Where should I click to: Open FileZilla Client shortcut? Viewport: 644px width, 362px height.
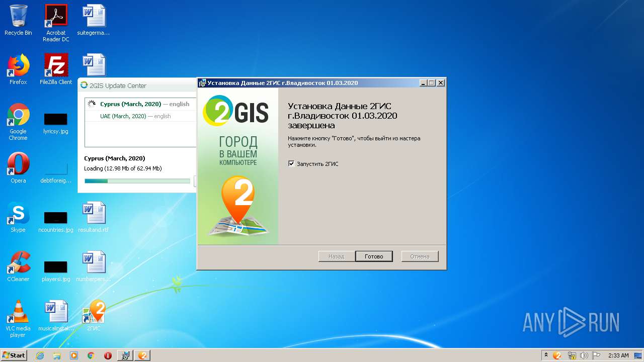click(56, 69)
